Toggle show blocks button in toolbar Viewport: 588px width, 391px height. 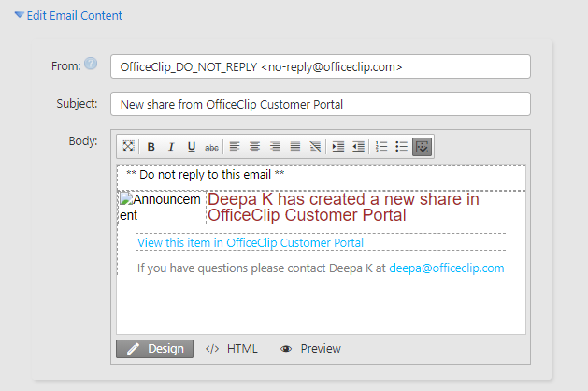click(423, 147)
